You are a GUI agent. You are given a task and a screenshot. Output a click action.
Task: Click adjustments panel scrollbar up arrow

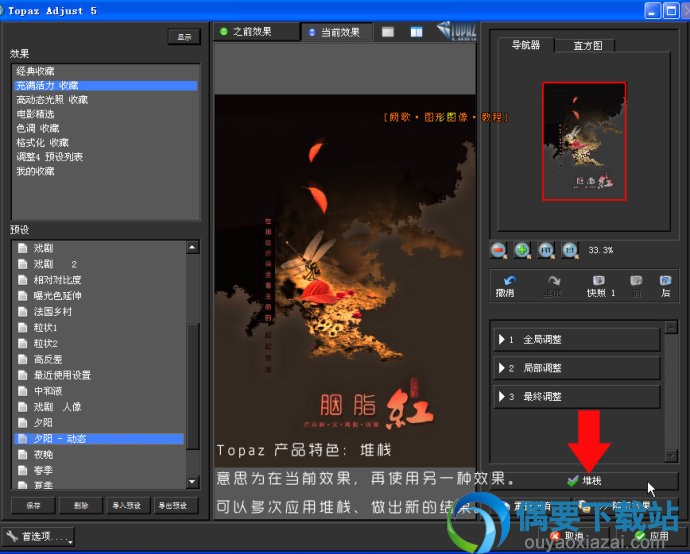(x=671, y=327)
